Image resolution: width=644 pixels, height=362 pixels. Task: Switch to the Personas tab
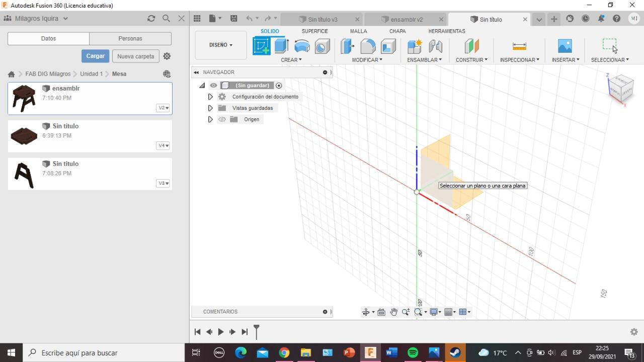click(x=130, y=39)
